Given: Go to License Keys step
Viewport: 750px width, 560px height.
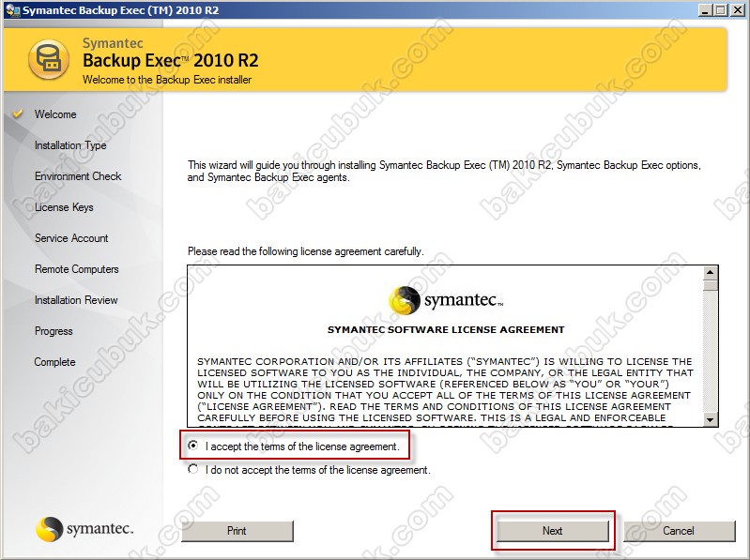Looking at the screenshot, I should point(64,207).
